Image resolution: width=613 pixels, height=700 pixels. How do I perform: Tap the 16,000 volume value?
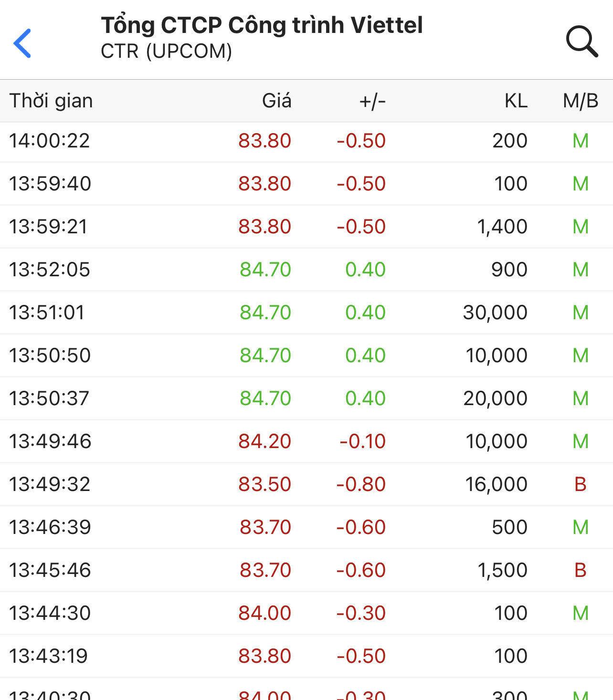497,485
